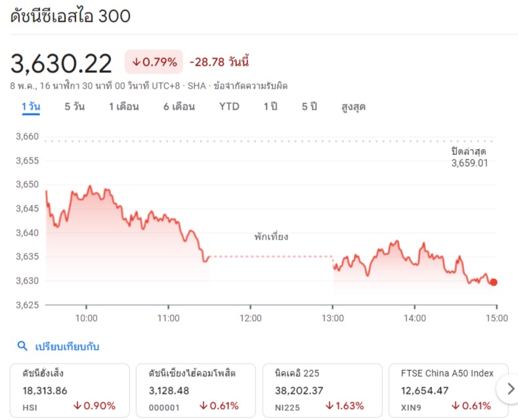
Task: Open the FTSE China A50 Index card
Action: tap(448, 390)
